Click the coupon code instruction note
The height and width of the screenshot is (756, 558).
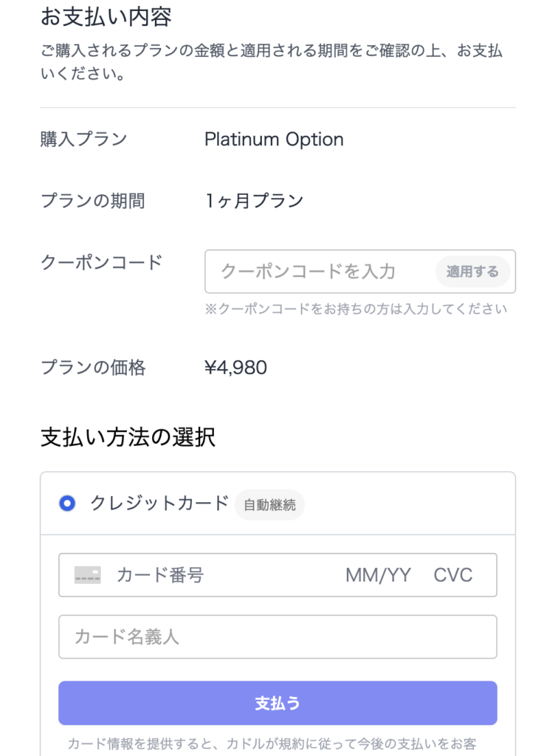click(x=359, y=309)
